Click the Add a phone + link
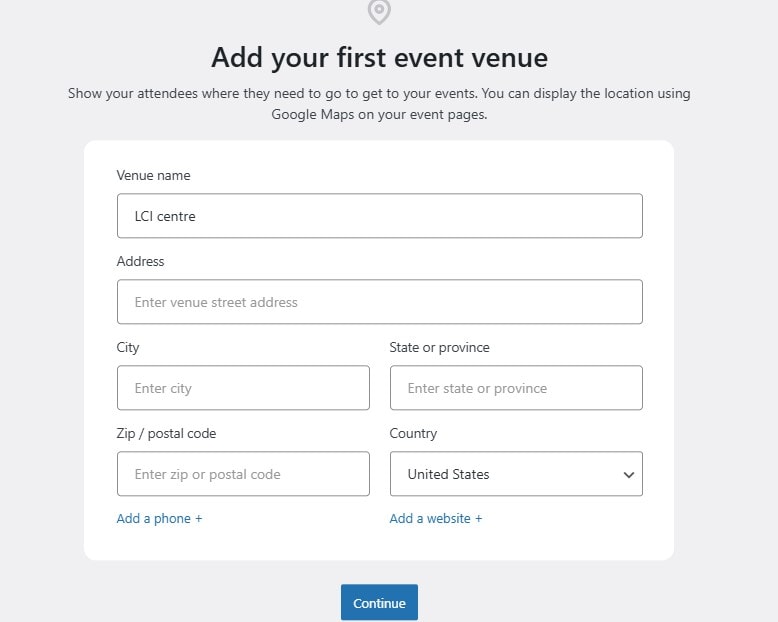778x622 pixels. tap(159, 518)
